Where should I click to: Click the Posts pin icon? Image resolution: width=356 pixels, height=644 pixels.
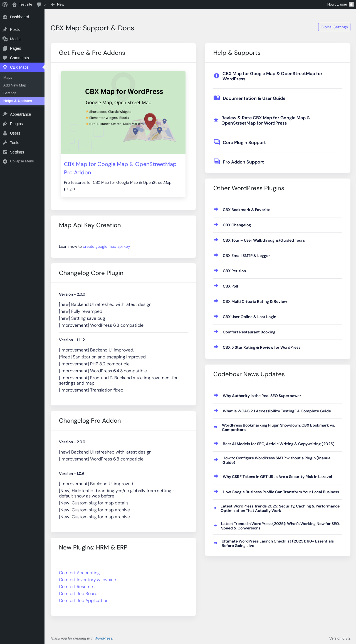[x=5, y=29]
